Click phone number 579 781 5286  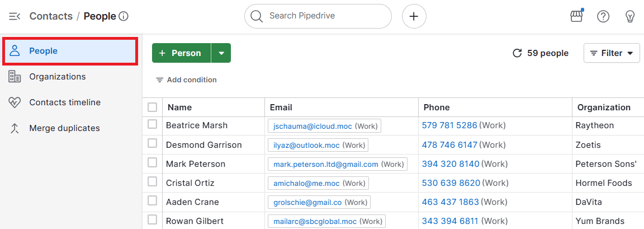pyautogui.click(x=449, y=125)
